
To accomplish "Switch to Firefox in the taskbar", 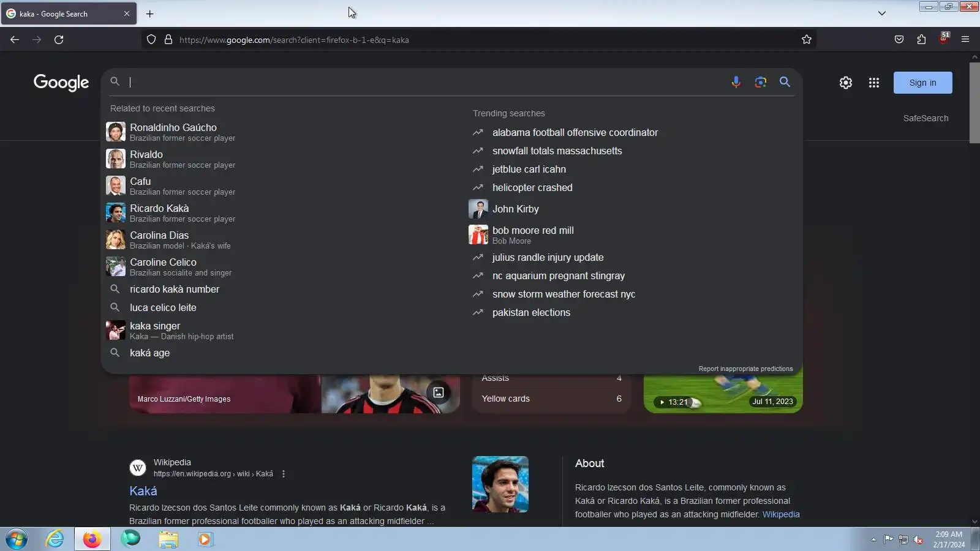I will 92,539.
